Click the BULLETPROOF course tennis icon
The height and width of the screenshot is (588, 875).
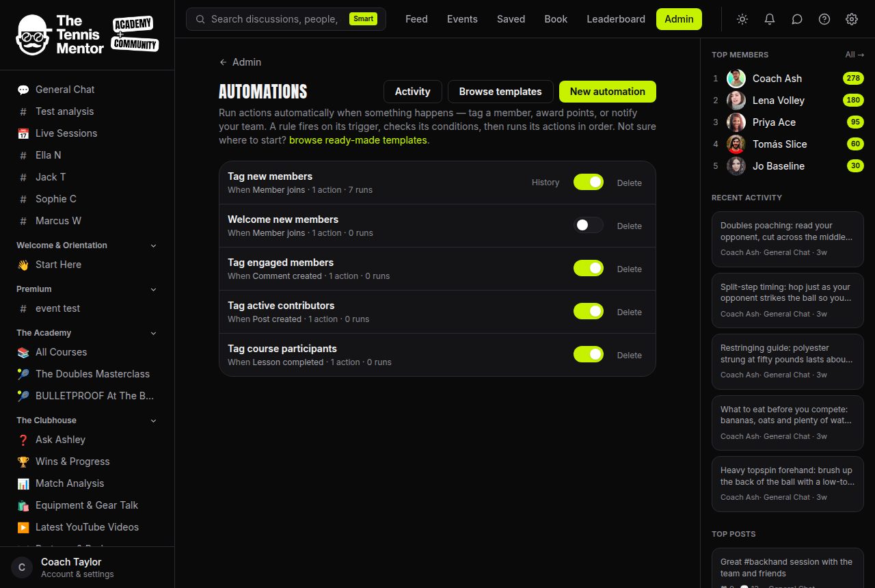(23, 396)
